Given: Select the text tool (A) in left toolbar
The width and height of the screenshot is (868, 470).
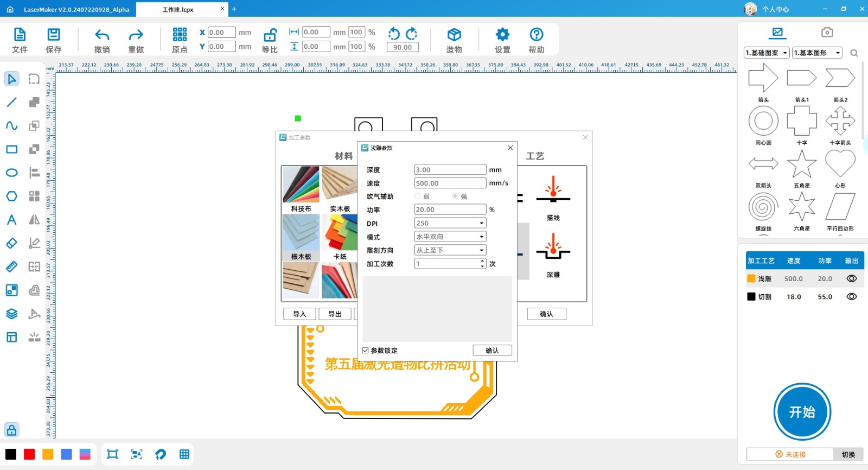Looking at the screenshot, I should pos(11,220).
